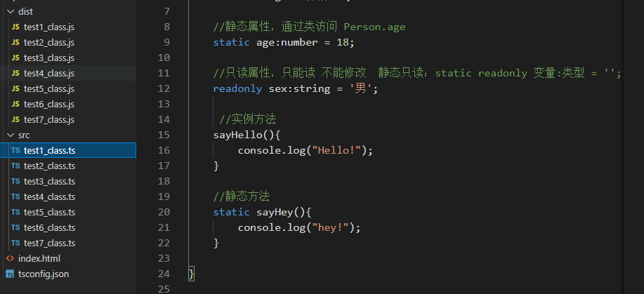Collapse the src folder chevron
This screenshot has height=294, width=644.
coord(11,135)
